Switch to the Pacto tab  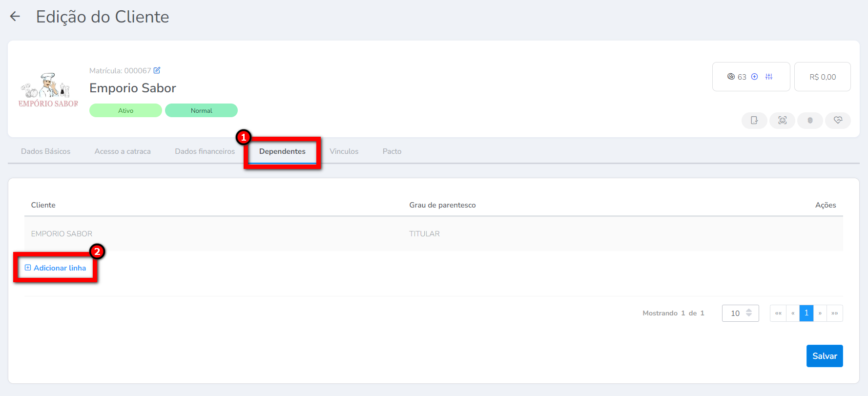pyautogui.click(x=392, y=151)
